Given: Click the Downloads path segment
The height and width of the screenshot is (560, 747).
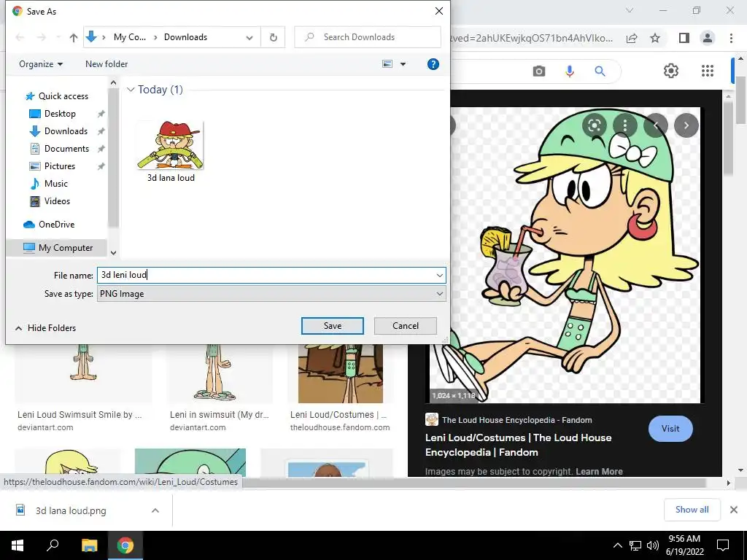Looking at the screenshot, I should click(185, 37).
